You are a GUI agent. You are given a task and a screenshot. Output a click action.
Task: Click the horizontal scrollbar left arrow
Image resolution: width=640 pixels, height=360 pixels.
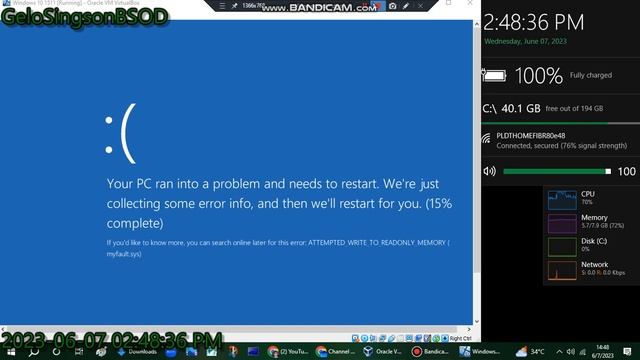(3, 329)
